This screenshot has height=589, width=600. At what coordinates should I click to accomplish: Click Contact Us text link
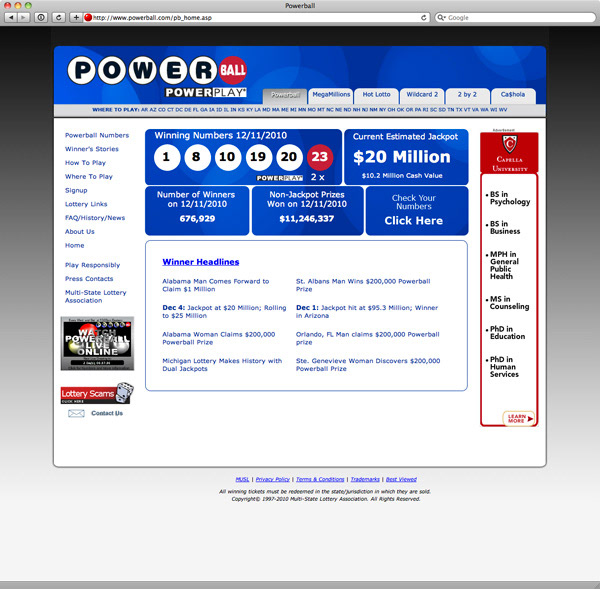click(107, 413)
